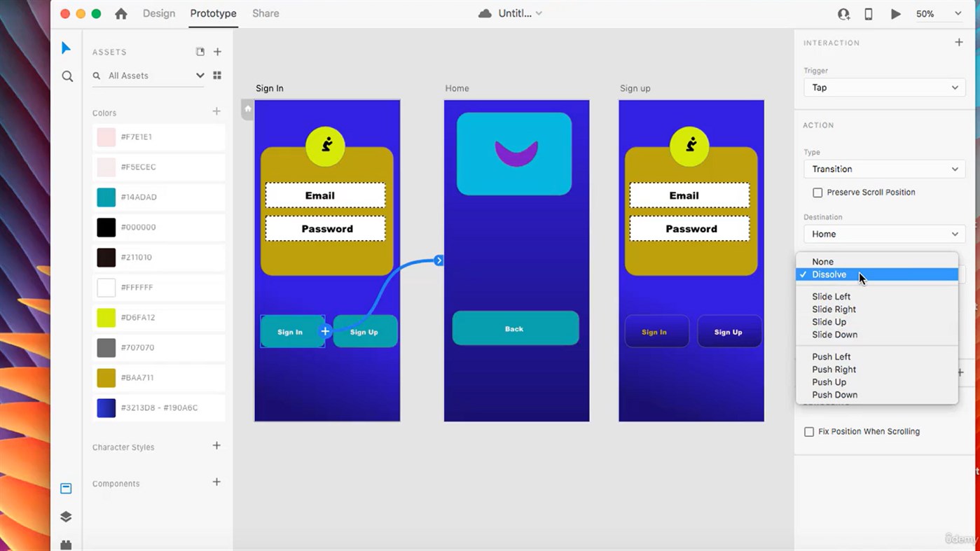980x551 pixels.
Task: Select the pointer tool in left toolbar
Action: pos(66,48)
